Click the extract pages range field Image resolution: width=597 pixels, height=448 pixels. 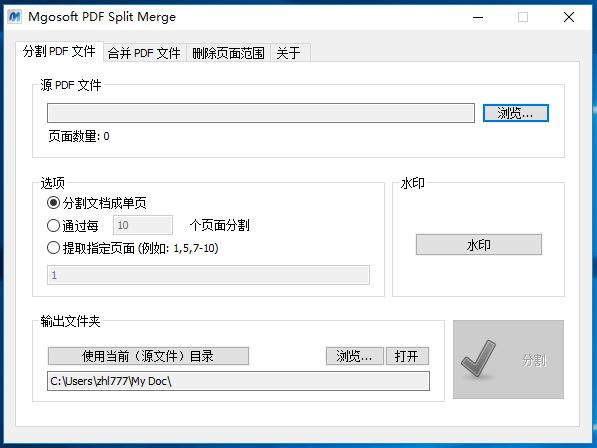208,275
